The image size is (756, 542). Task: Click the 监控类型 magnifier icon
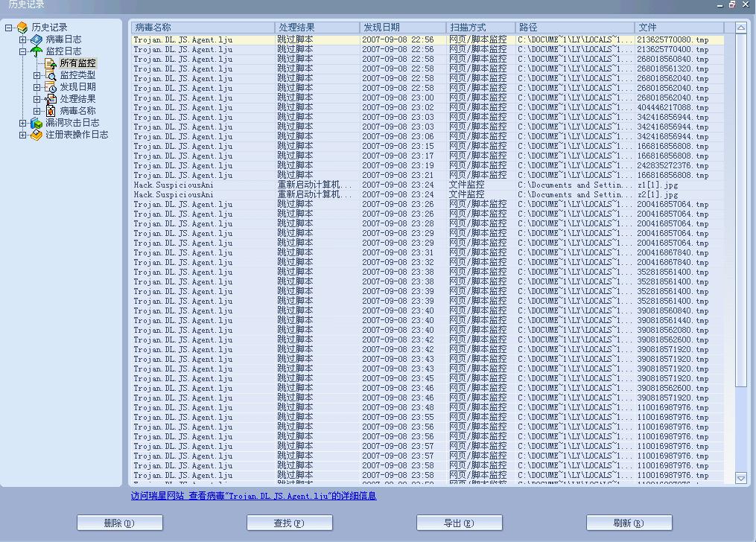(51, 75)
